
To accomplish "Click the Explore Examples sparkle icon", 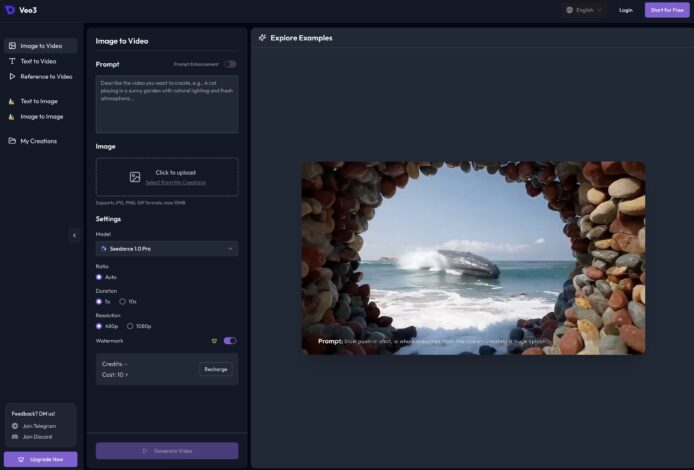I will pos(262,38).
